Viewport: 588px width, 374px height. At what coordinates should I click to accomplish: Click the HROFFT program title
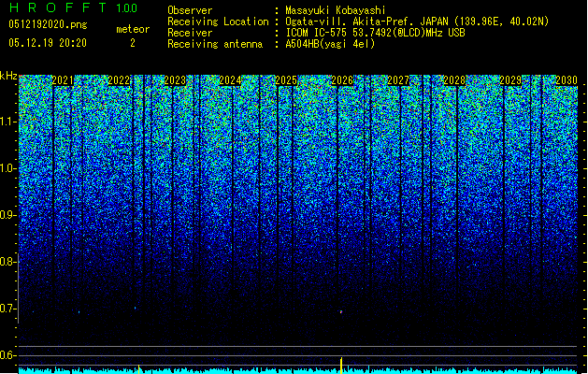58,7
